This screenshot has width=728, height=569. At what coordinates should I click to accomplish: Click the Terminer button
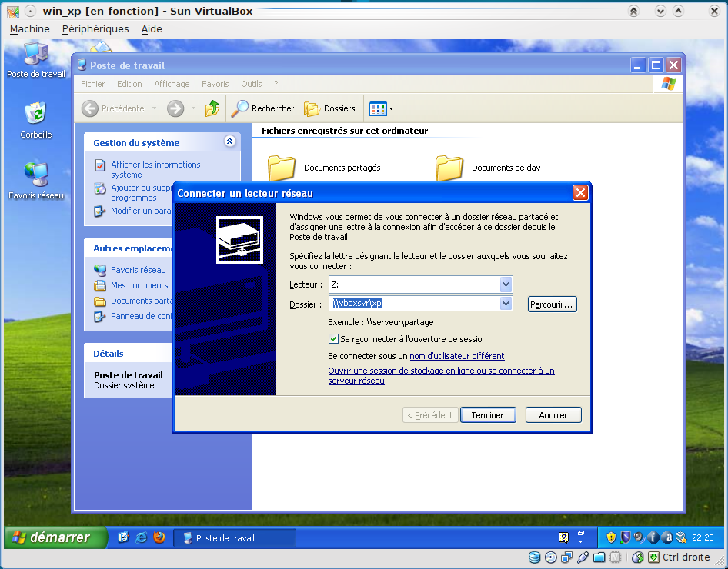(487, 415)
